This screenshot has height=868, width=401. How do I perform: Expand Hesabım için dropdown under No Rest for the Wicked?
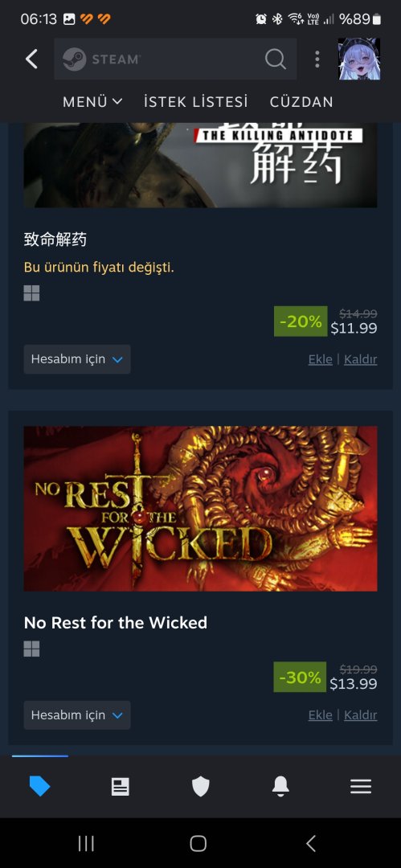point(77,715)
